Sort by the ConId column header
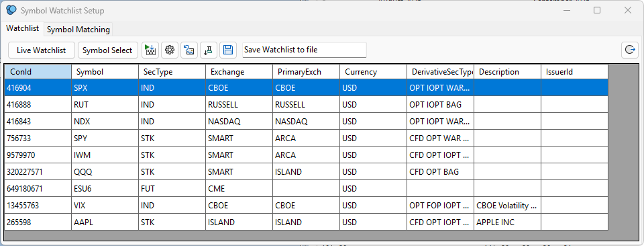The height and width of the screenshot is (246, 644). (x=38, y=72)
